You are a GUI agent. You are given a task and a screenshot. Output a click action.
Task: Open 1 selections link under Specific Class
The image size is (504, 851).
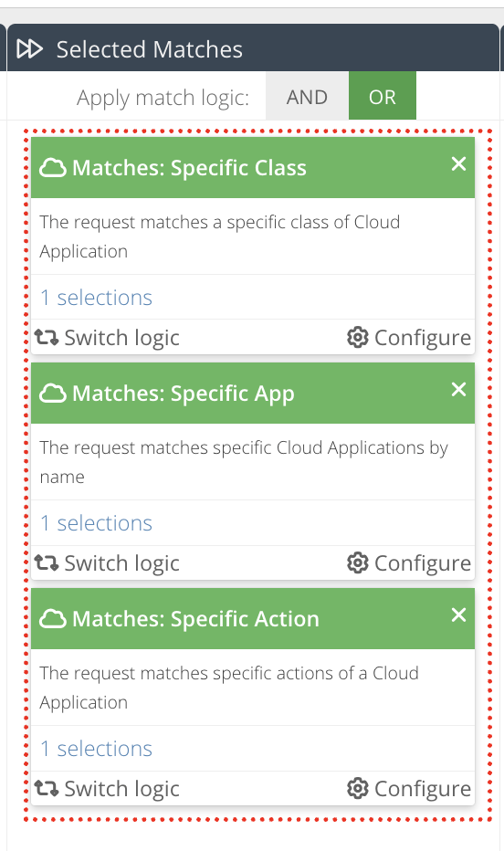click(96, 298)
